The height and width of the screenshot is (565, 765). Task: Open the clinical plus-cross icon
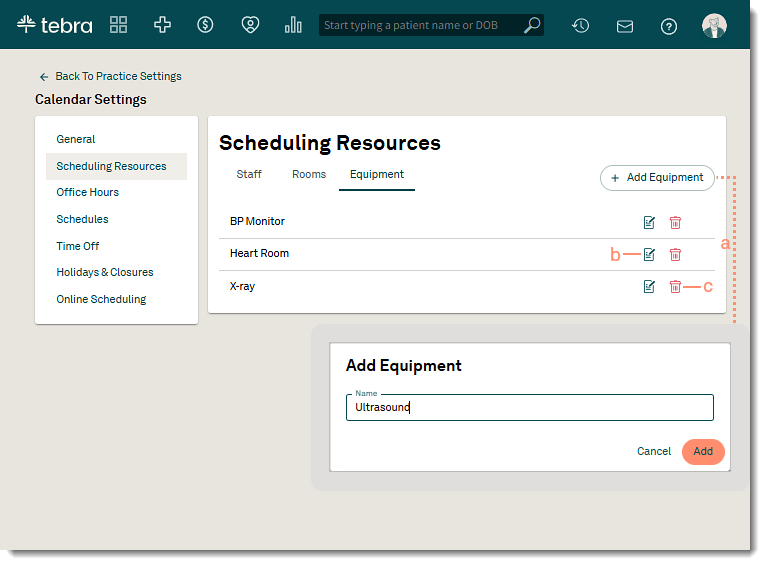tap(162, 25)
